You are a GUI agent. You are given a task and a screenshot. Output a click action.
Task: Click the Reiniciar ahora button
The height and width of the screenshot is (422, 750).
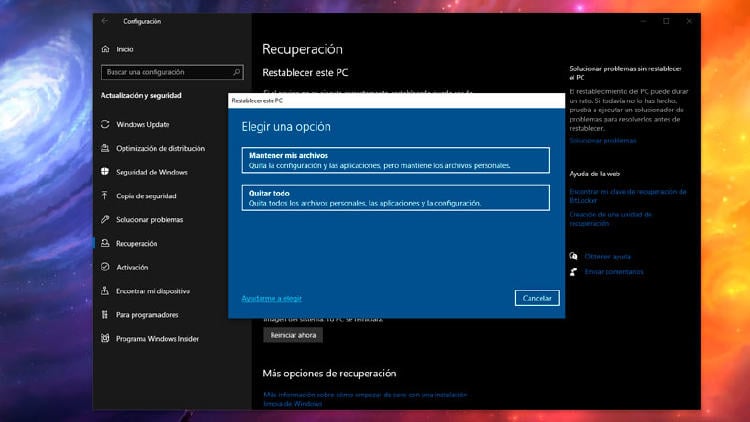tap(293, 335)
